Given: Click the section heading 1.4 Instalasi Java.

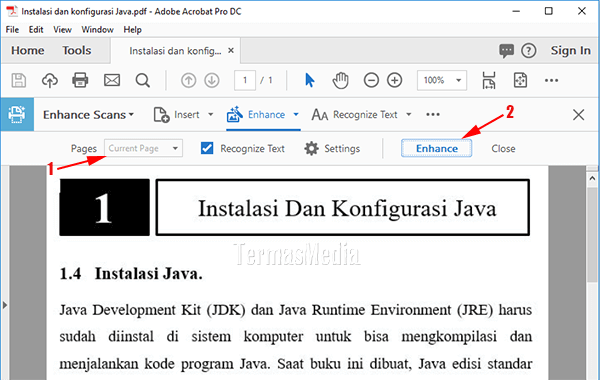Looking at the screenshot, I should click(x=131, y=274).
